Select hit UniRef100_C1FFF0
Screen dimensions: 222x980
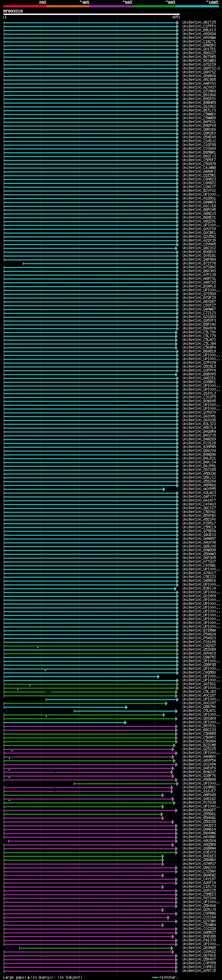tap(199, 26)
